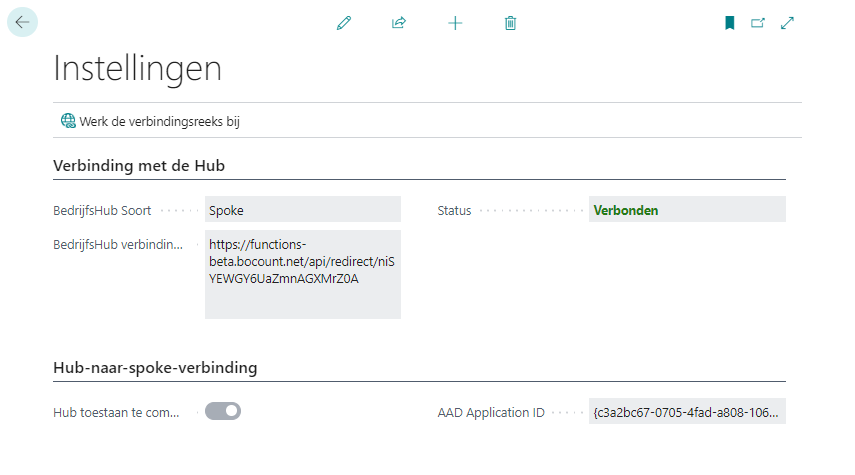Click the pencil edit icon
The height and width of the screenshot is (475, 855).
coord(344,23)
